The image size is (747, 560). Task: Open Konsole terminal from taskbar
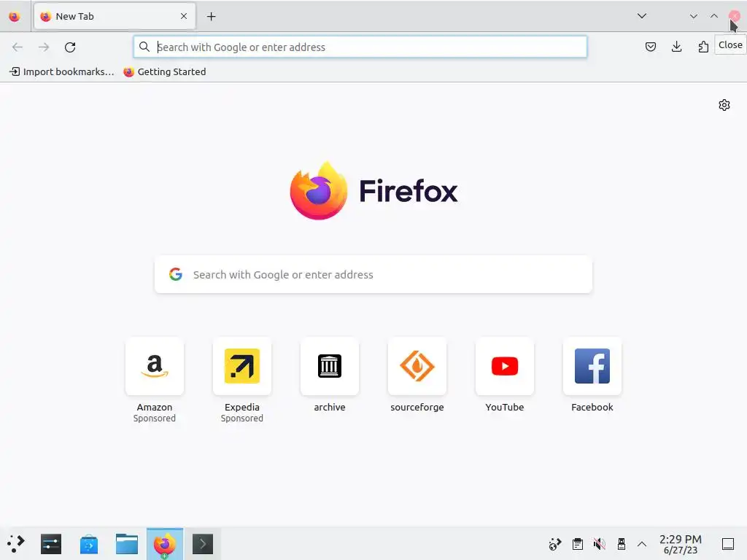(x=203, y=544)
